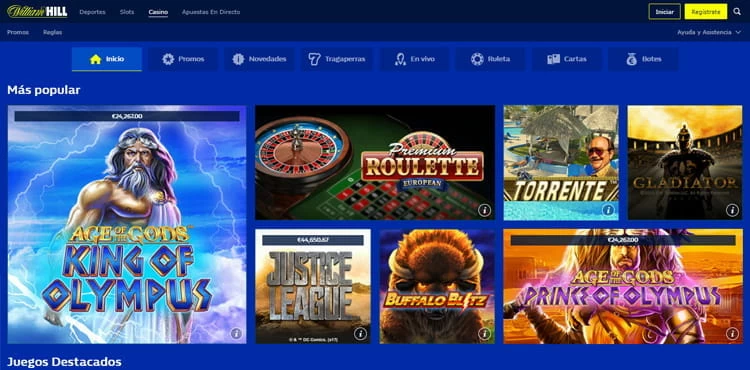Image resolution: width=750 pixels, height=370 pixels.
Task: Open info icon on Justice League
Action: click(x=360, y=333)
